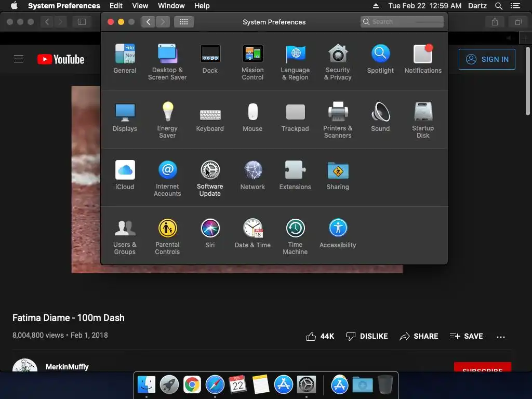Open Mouse preferences pane
This screenshot has height=399, width=532.
(x=252, y=117)
